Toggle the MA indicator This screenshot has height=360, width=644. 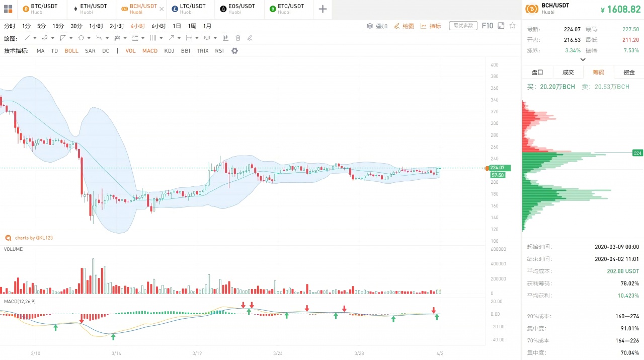pos(40,51)
